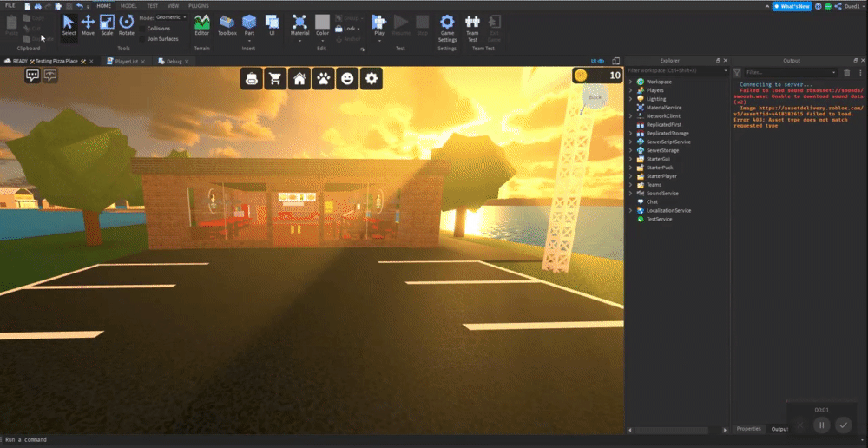
Task: Open the PlayerList script tab
Action: pyautogui.click(x=126, y=61)
